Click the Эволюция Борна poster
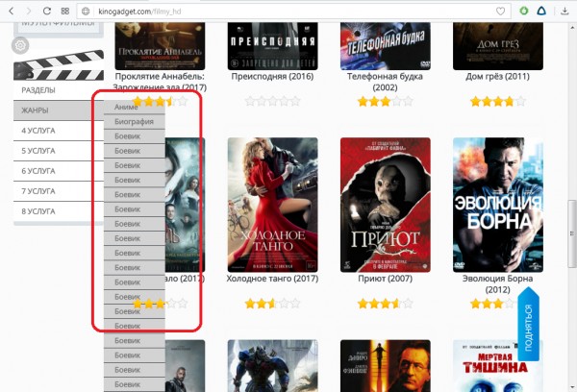Viewport: 577px width, 392px height. [x=498, y=205]
